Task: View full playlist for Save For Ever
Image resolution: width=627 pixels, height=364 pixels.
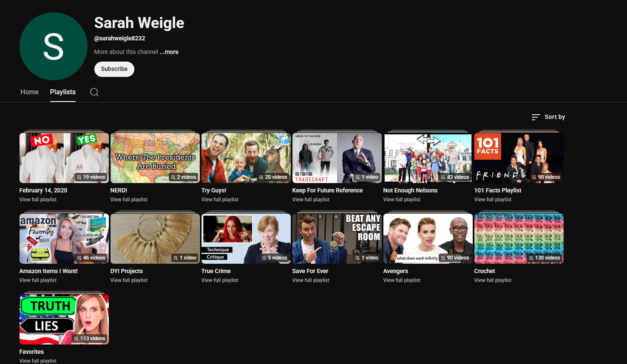Action: point(311,280)
